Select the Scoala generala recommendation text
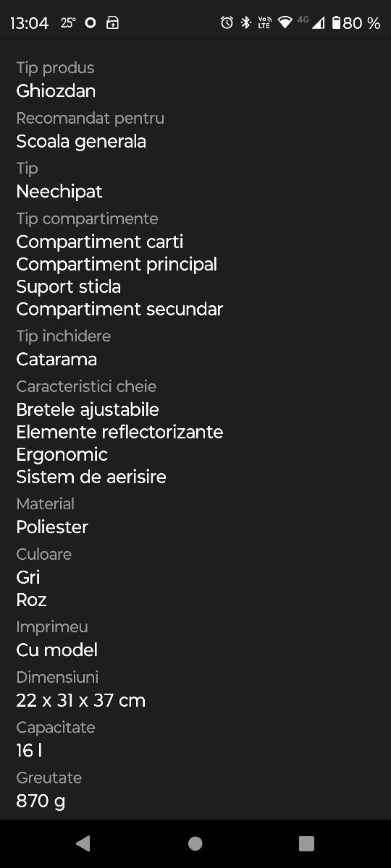 point(81,141)
